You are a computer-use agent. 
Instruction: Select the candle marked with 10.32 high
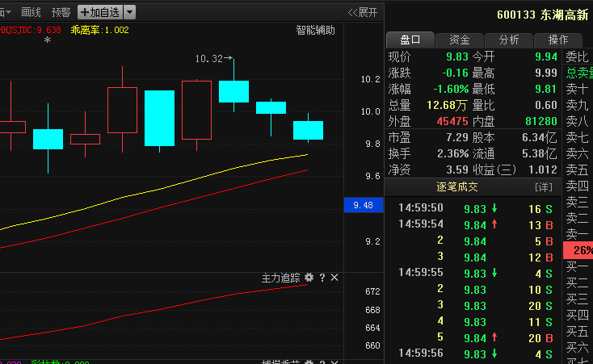coord(233,90)
